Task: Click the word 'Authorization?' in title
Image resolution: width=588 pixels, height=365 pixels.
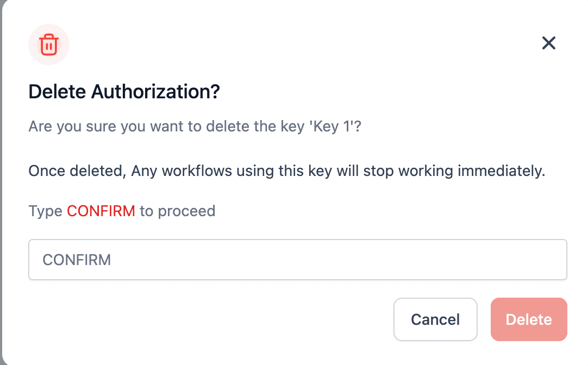Action: click(x=155, y=92)
